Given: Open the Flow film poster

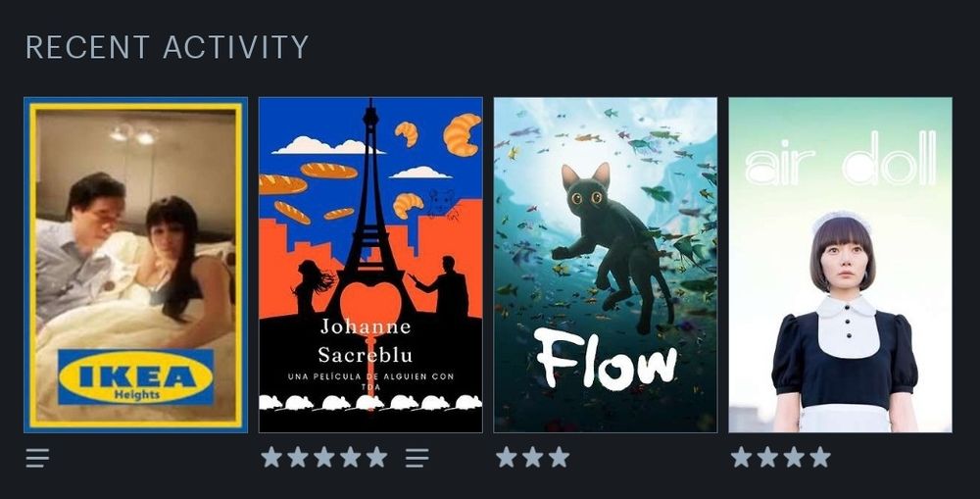Looking at the screenshot, I should pos(606,265).
